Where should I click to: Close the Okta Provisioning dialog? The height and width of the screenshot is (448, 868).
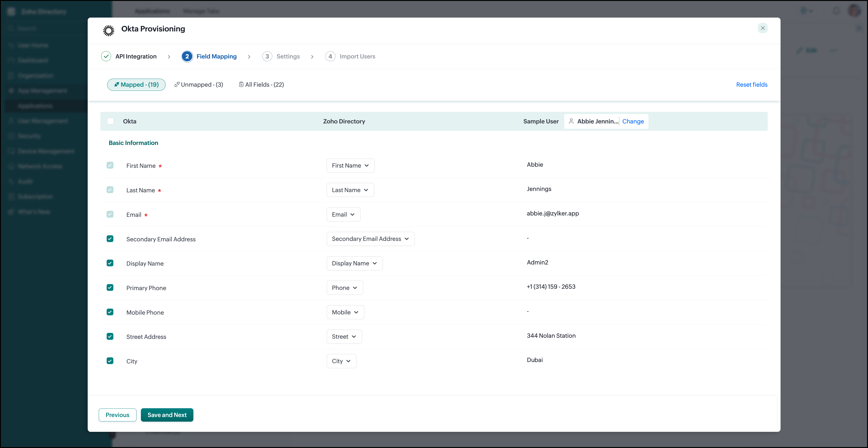pyautogui.click(x=763, y=28)
